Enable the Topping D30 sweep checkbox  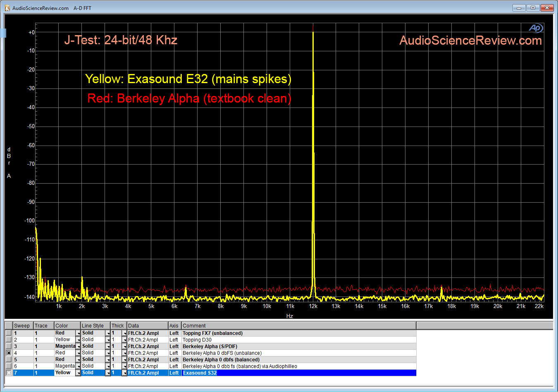tap(8, 339)
